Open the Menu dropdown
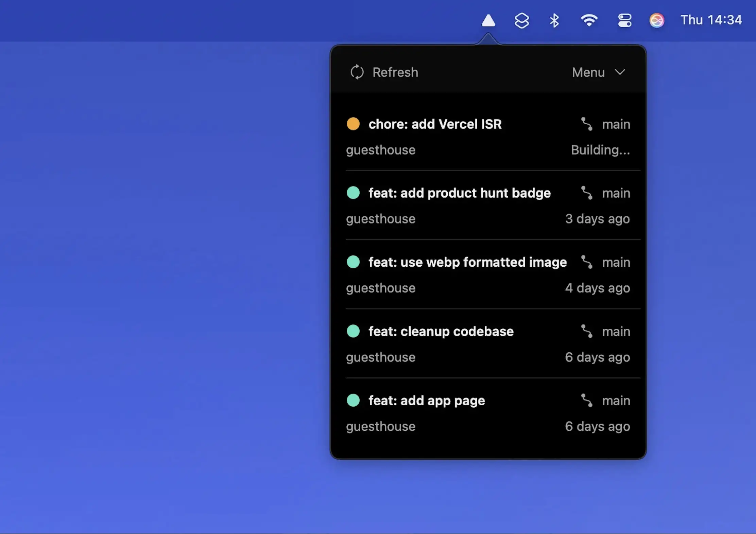 598,72
